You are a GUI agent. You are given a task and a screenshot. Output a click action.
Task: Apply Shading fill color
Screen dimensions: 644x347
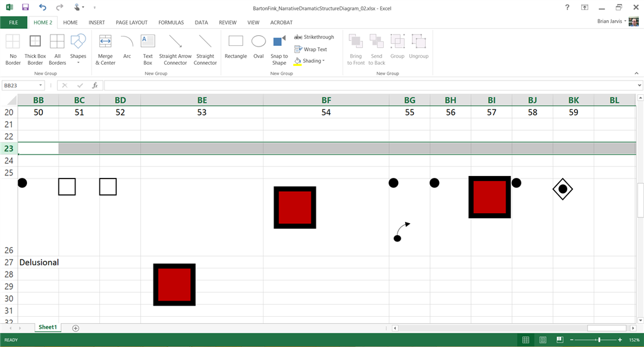308,61
